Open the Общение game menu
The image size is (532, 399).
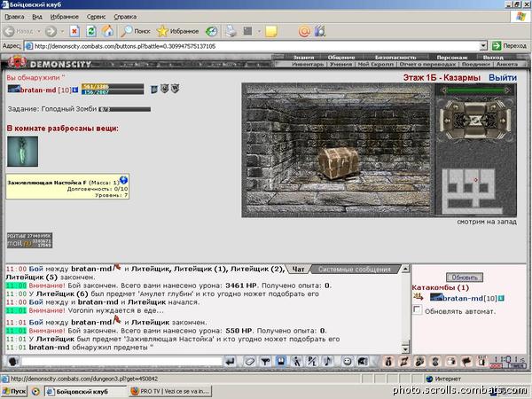(x=341, y=58)
